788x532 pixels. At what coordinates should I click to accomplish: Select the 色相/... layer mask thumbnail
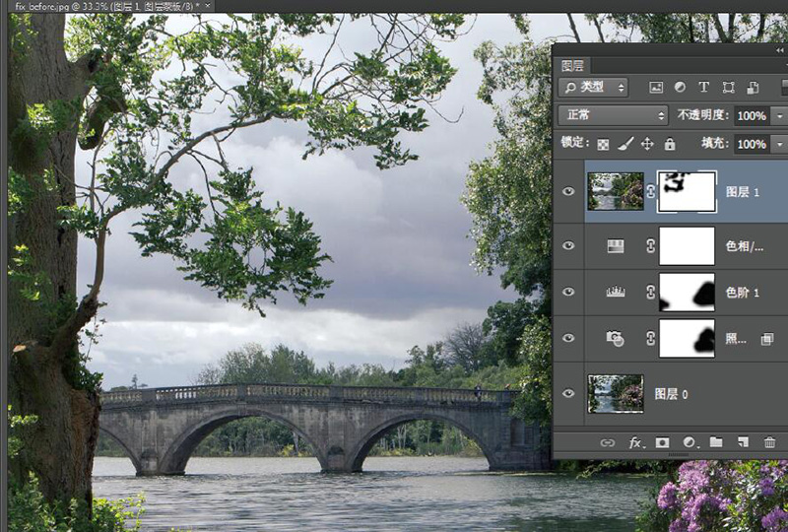coord(687,246)
